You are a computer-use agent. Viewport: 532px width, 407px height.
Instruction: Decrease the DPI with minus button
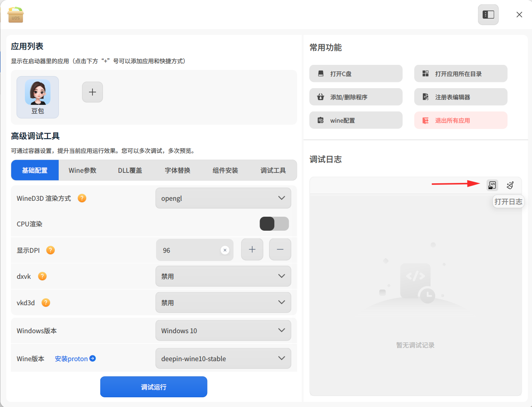pyautogui.click(x=280, y=249)
